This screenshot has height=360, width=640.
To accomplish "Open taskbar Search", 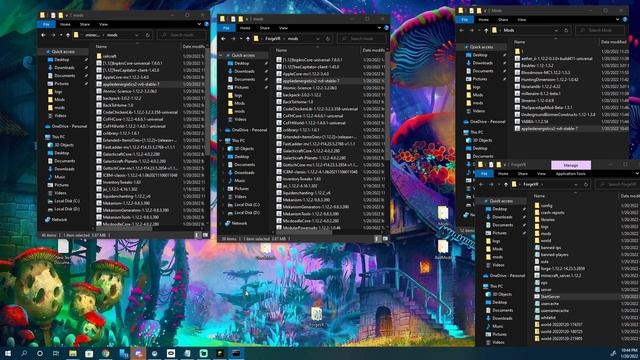I will (24, 353).
